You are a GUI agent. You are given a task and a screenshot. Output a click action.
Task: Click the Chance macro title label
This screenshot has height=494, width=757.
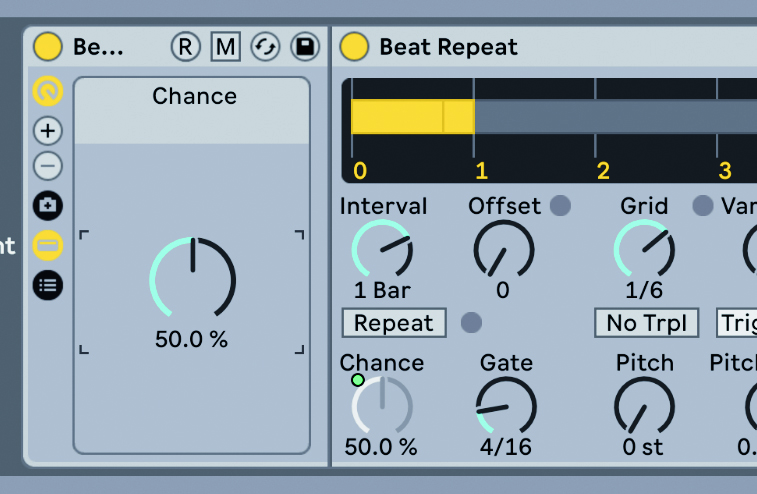pos(195,96)
